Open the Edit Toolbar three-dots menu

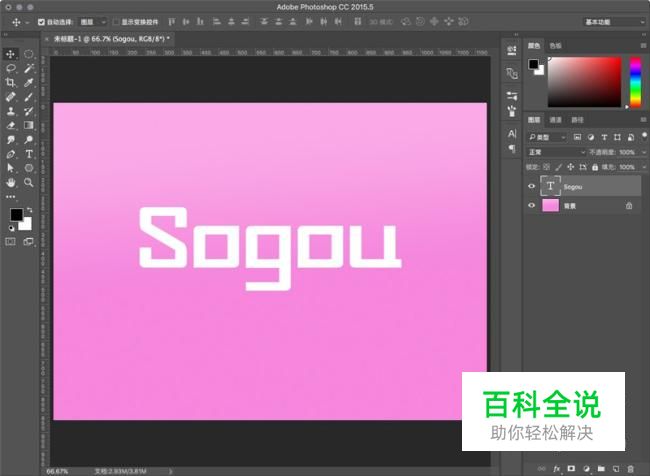pyautogui.click(x=10, y=197)
